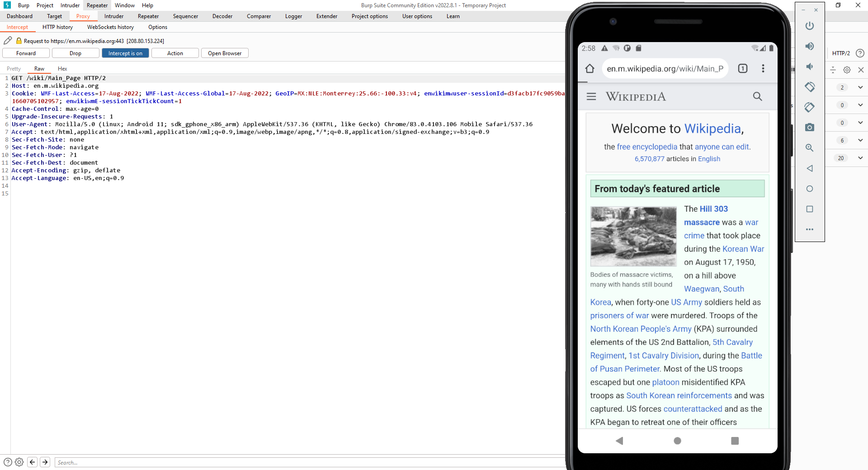Raise volume with emulator volume up icon
The height and width of the screenshot is (470, 868).
point(810,46)
